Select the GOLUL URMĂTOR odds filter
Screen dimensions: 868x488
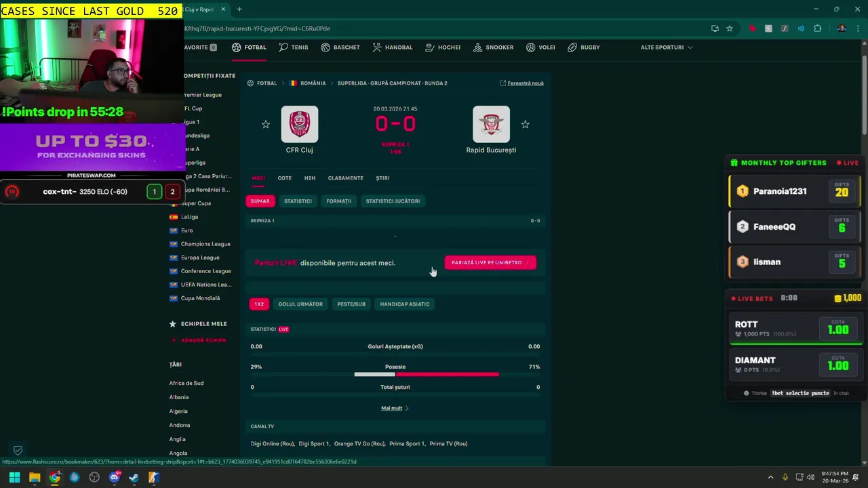[300, 304]
